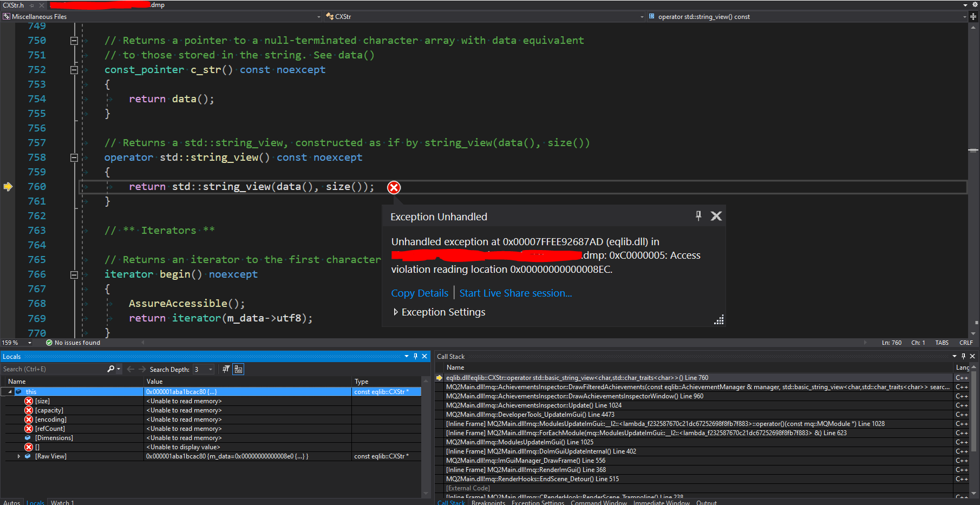Toggle the filter button in Locals toolbar
Image resolution: width=980 pixels, height=505 pixels.
tap(226, 369)
